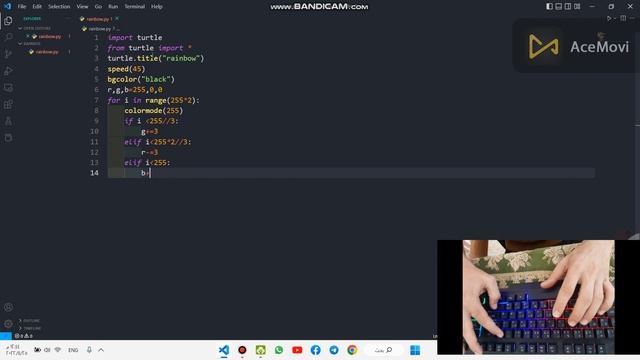Click the remote window indicator in status bar
This screenshot has height=360, width=640.
click(6, 336)
